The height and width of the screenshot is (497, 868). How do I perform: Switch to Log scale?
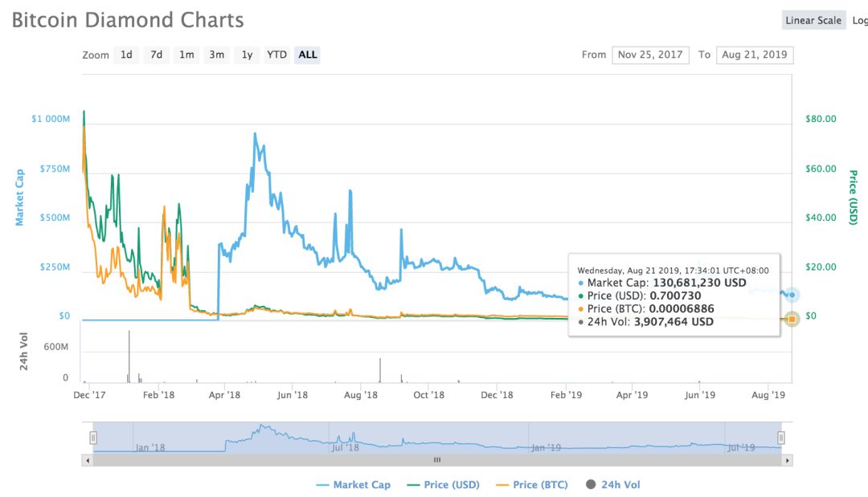(860, 20)
